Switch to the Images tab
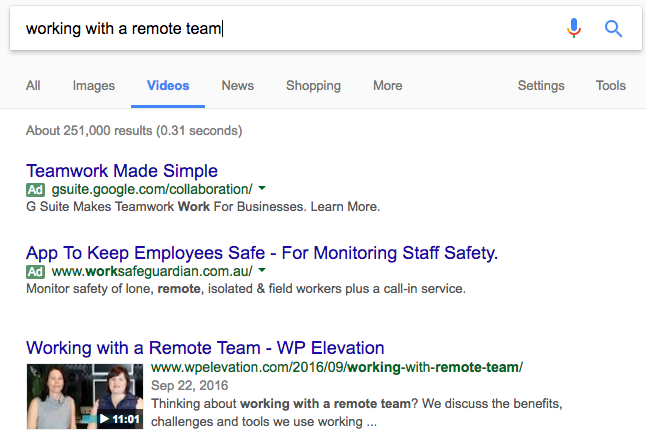This screenshot has width=646, height=445. (x=94, y=85)
